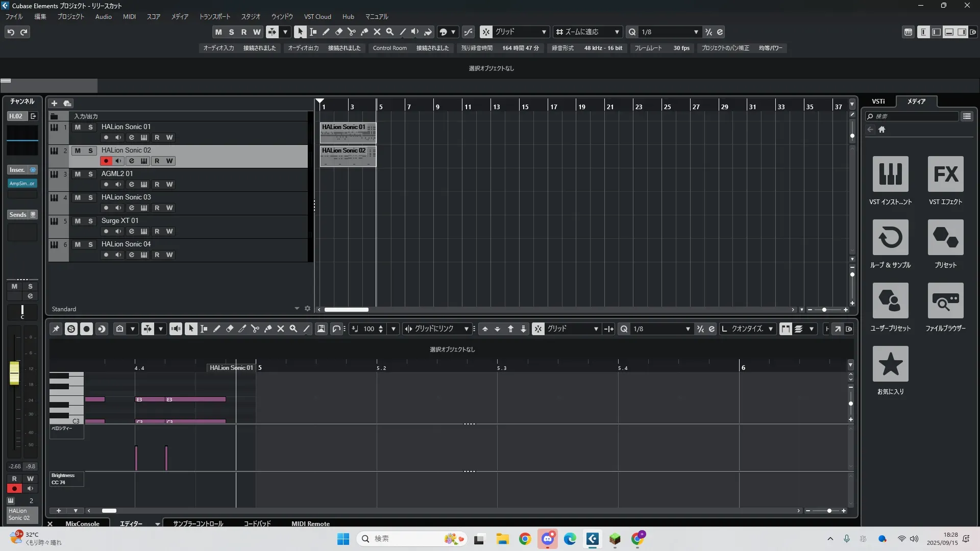This screenshot has height=551, width=980.
Task: Mute the Surge XT 01 track
Action: (78, 221)
